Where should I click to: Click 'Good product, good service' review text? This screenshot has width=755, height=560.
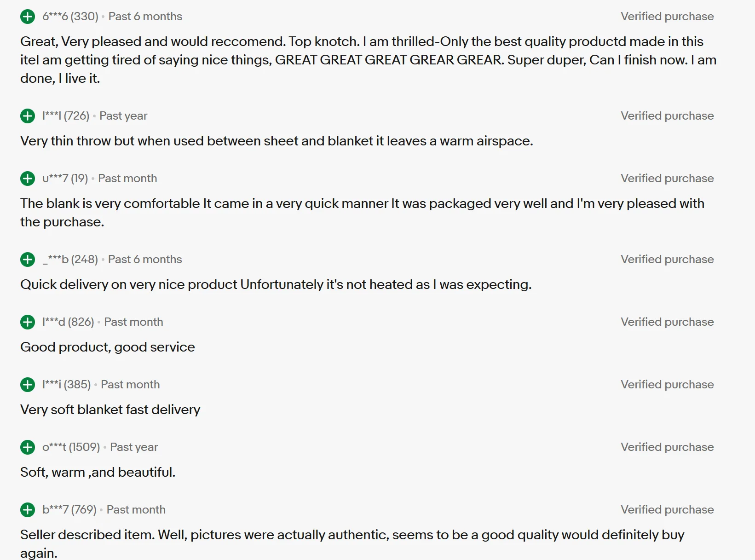[107, 347]
